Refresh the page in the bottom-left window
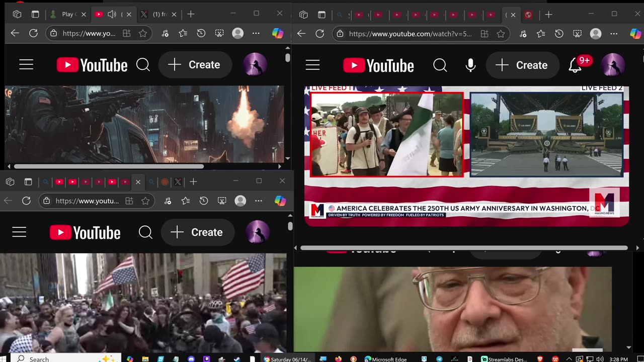Image resolution: width=644 pixels, height=362 pixels. 26,201
